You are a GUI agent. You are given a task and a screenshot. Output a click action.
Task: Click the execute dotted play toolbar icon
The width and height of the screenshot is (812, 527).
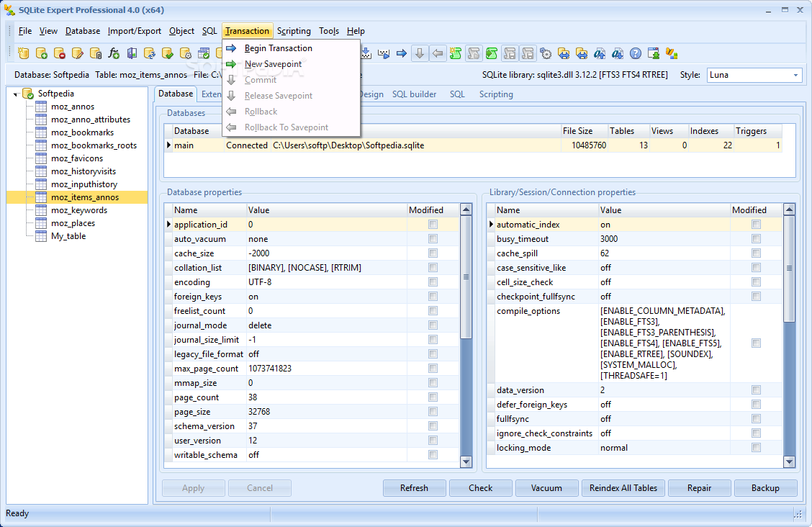[x=384, y=53]
